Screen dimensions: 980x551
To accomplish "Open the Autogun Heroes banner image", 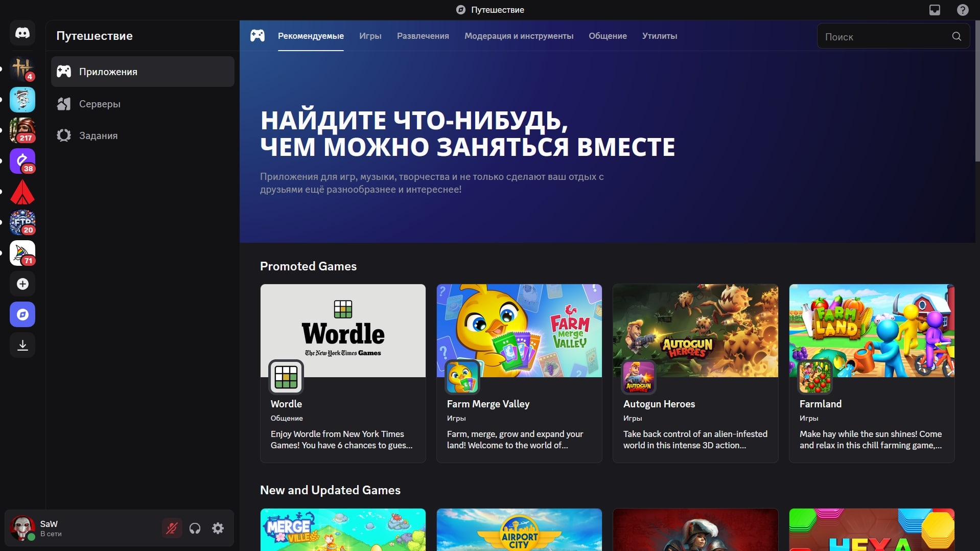I will (x=695, y=330).
